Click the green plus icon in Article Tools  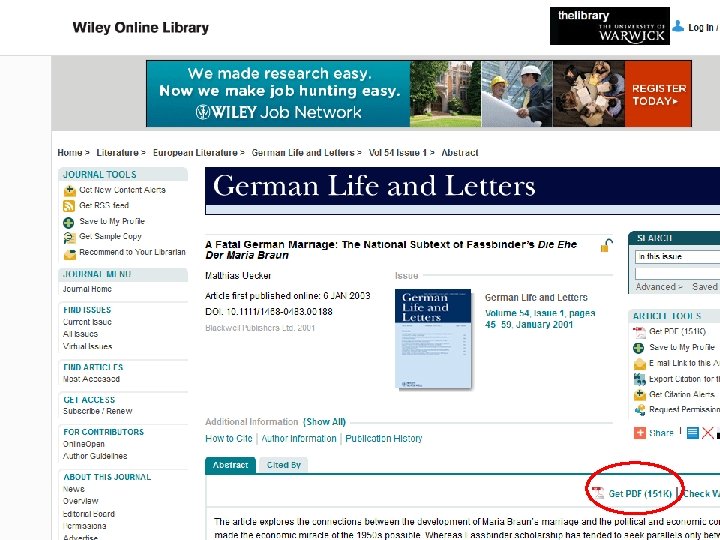[x=639, y=348]
